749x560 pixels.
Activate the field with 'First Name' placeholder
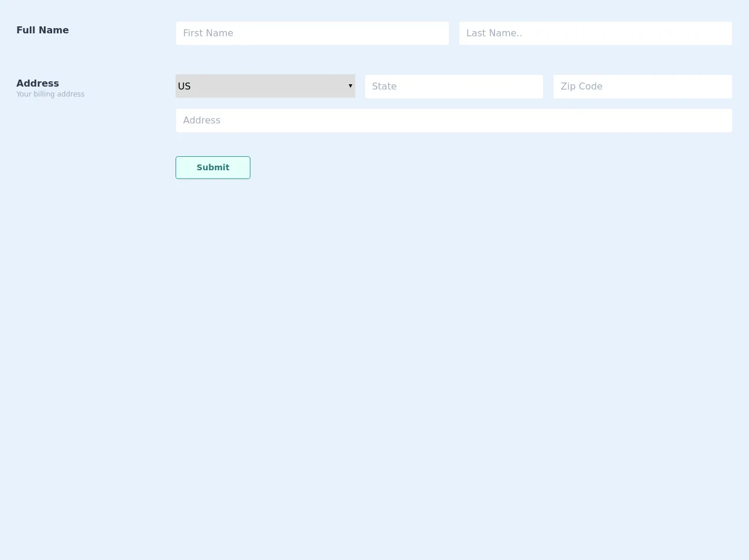pos(208,33)
